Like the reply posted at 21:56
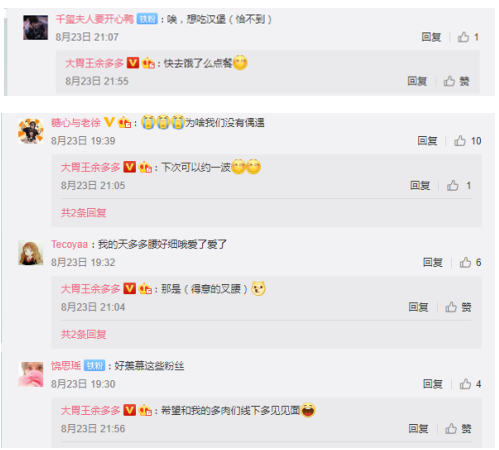 pos(458,429)
